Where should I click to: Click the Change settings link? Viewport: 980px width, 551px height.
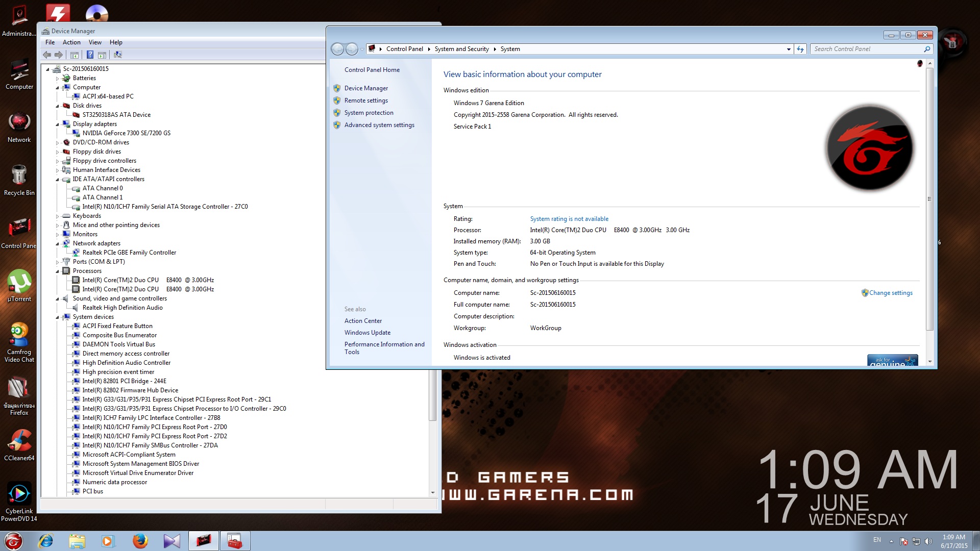(x=891, y=293)
